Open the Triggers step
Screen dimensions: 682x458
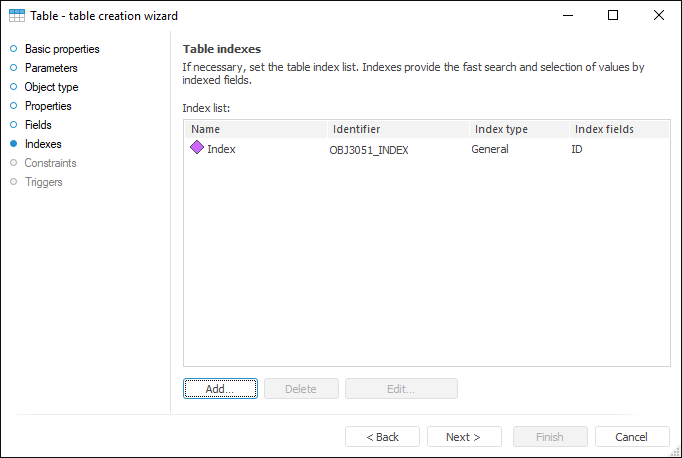coord(43,182)
